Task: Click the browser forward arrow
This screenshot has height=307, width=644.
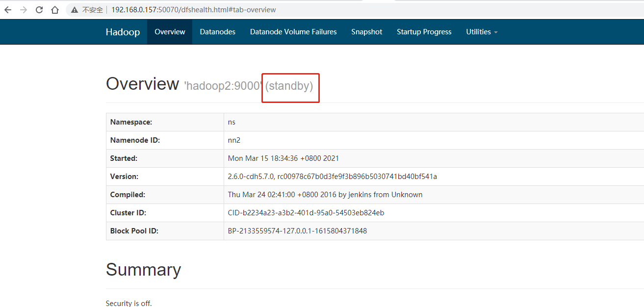Action: pyautogui.click(x=24, y=10)
